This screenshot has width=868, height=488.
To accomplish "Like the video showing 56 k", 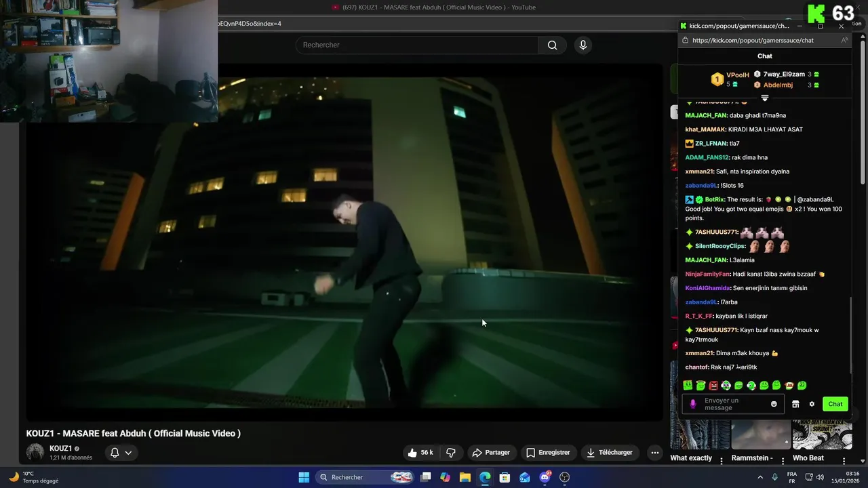I will click(420, 452).
